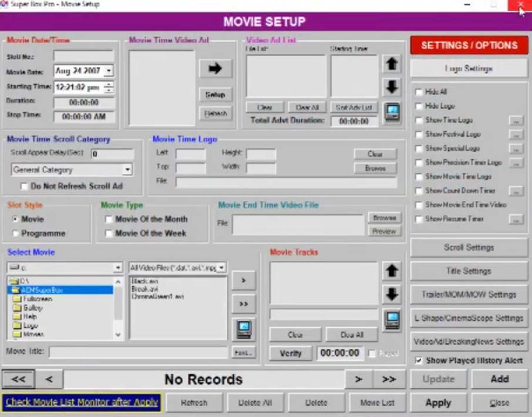
Task: Select the Gallery folder in the tree
Action: coord(33,308)
